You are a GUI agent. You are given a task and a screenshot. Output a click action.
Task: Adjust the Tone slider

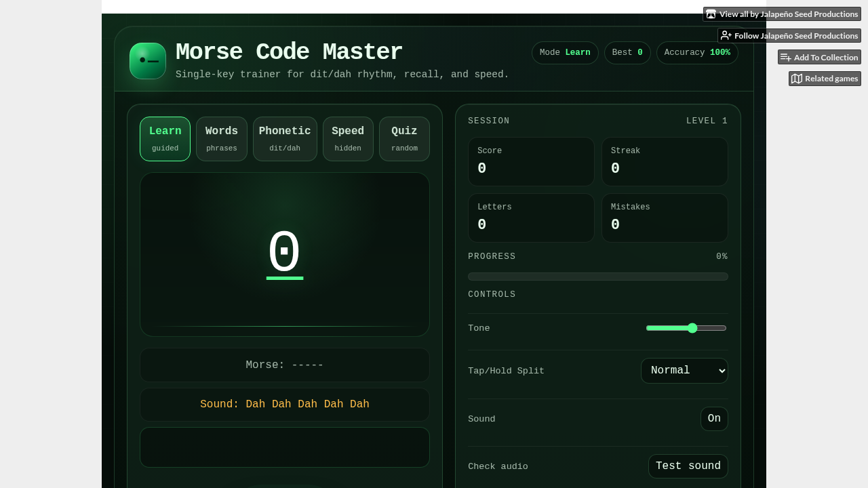coord(686,328)
